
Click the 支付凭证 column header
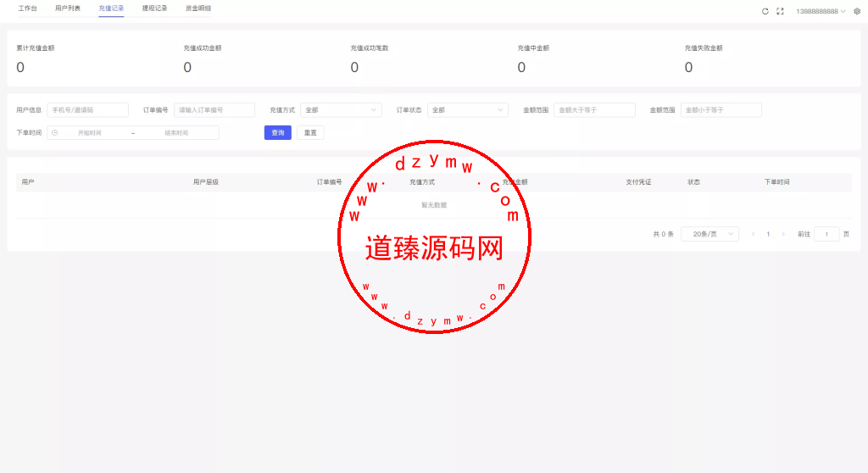click(x=638, y=182)
